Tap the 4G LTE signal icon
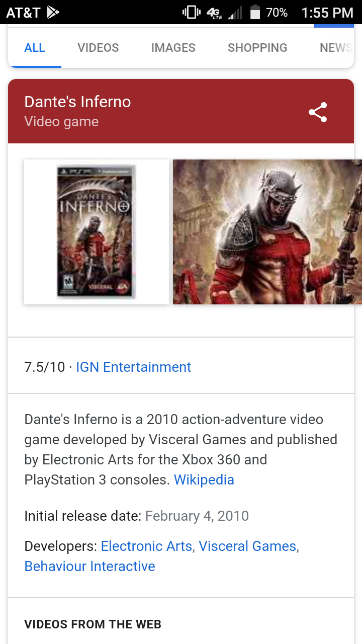The width and height of the screenshot is (362, 644). pyautogui.click(x=215, y=13)
